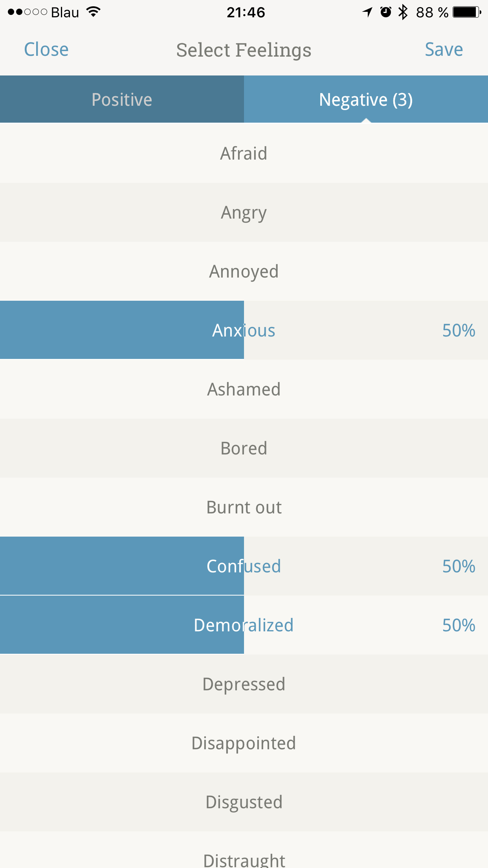The height and width of the screenshot is (868, 488).
Task: Toggle the Afraid feeling on
Action: point(244,153)
